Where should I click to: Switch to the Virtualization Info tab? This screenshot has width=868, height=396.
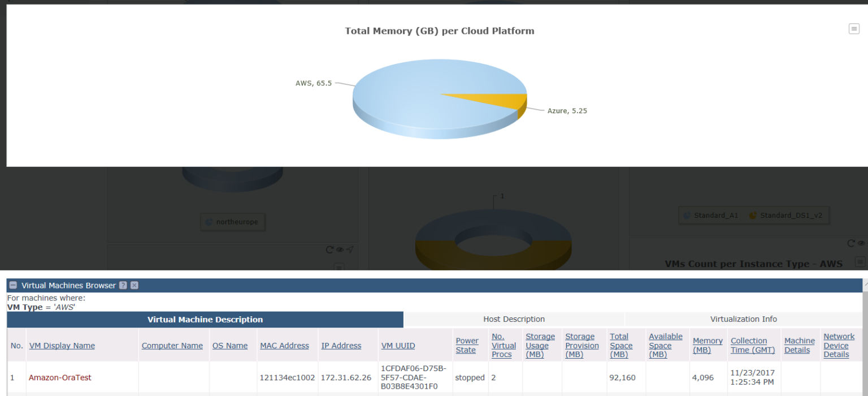click(x=744, y=319)
